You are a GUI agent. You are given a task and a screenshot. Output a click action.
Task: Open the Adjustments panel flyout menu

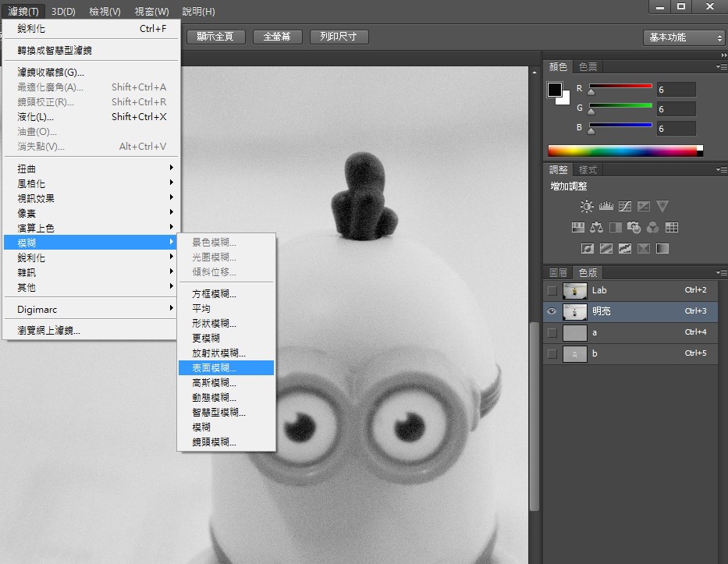[722, 170]
